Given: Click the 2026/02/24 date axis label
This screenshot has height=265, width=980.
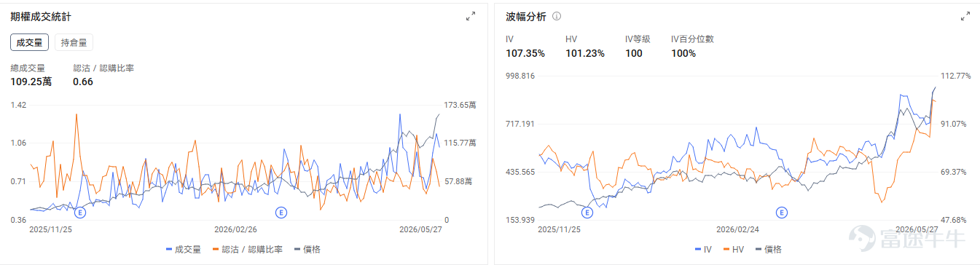Looking at the screenshot, I should 737,229.
